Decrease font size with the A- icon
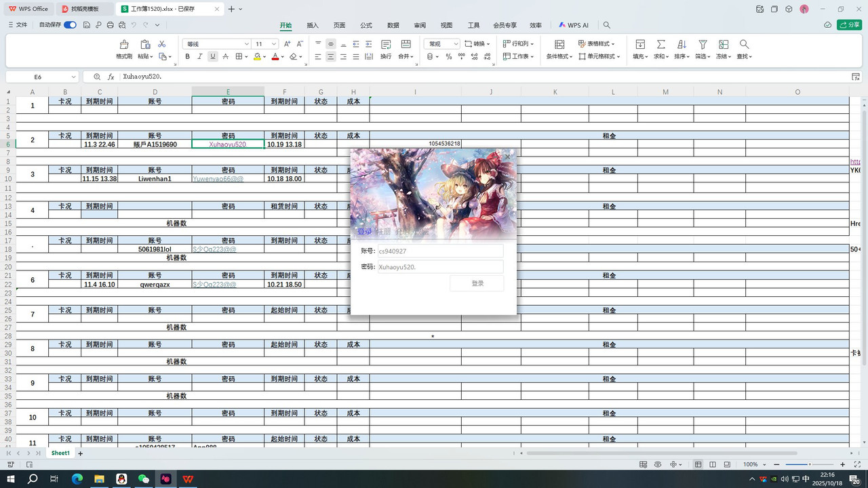Viewport: 868px width, 488px height. tap(300, 44)
